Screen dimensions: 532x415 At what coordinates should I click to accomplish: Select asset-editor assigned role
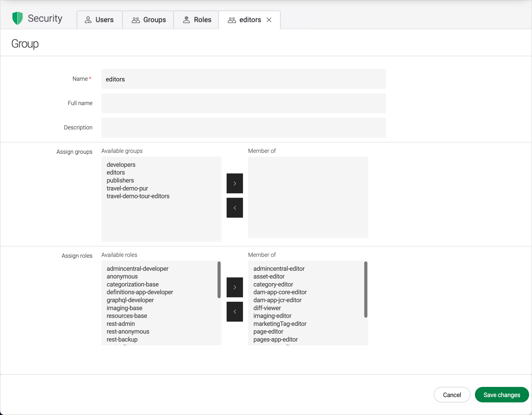point(269,277)
